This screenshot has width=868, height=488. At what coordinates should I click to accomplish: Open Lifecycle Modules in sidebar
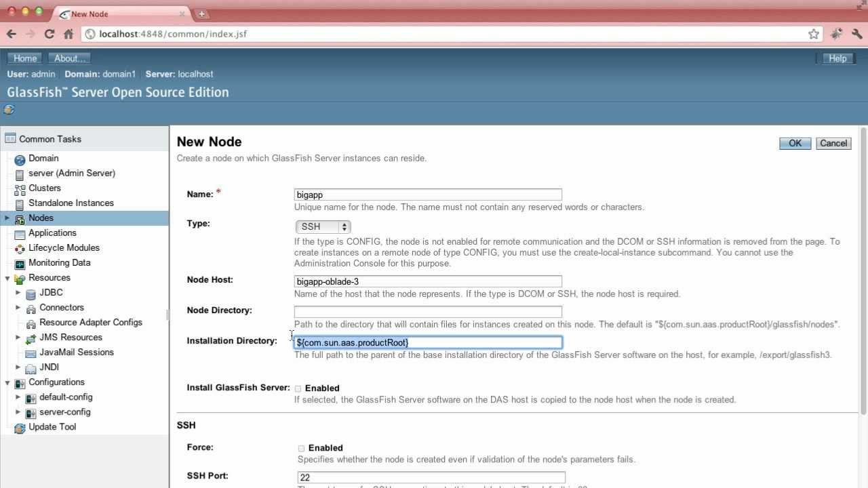coord(64,248)
